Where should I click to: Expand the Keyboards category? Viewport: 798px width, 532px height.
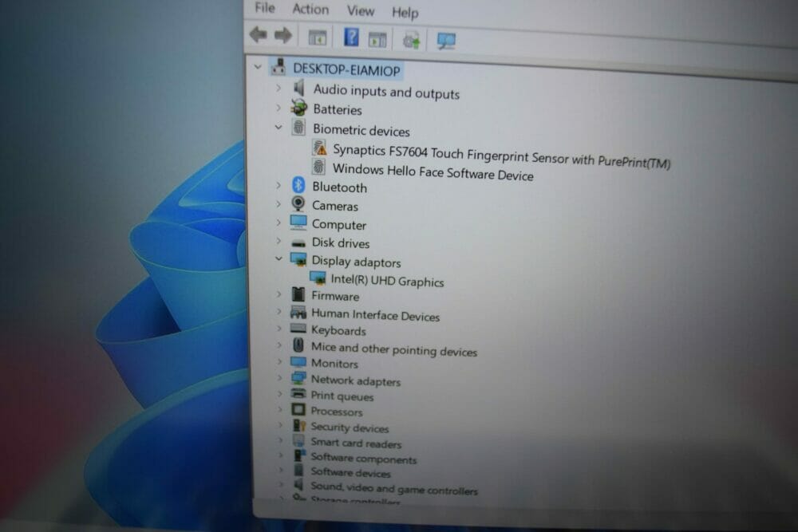pos(279,329)
